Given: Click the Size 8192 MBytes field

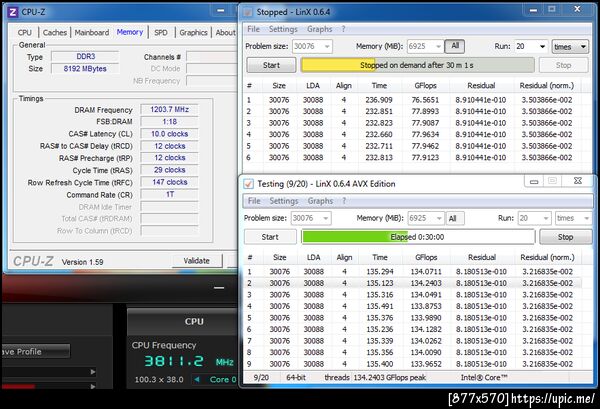Looking at the screenshot, I should click(85, 69).
